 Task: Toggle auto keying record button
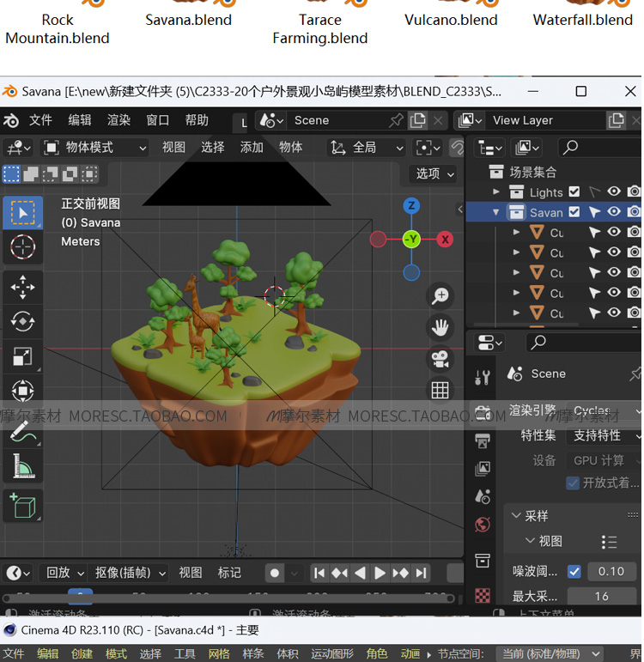(x=275, y=574)
